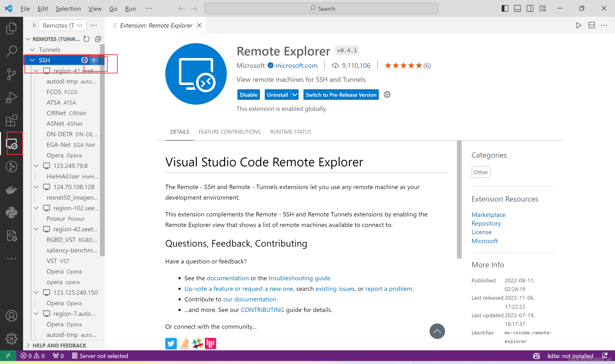
Task: Switch to the Feature Contributions tab
Action: [x=229, y=132]
